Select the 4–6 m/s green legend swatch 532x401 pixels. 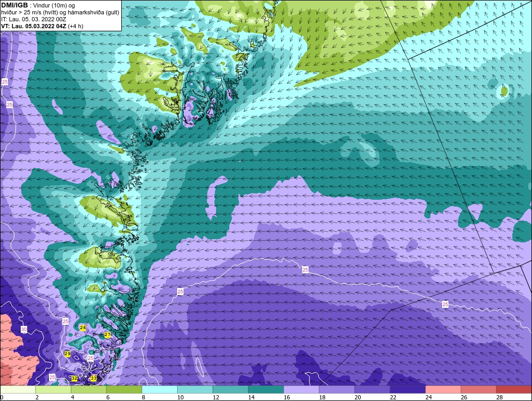click(x=88, y=389)
